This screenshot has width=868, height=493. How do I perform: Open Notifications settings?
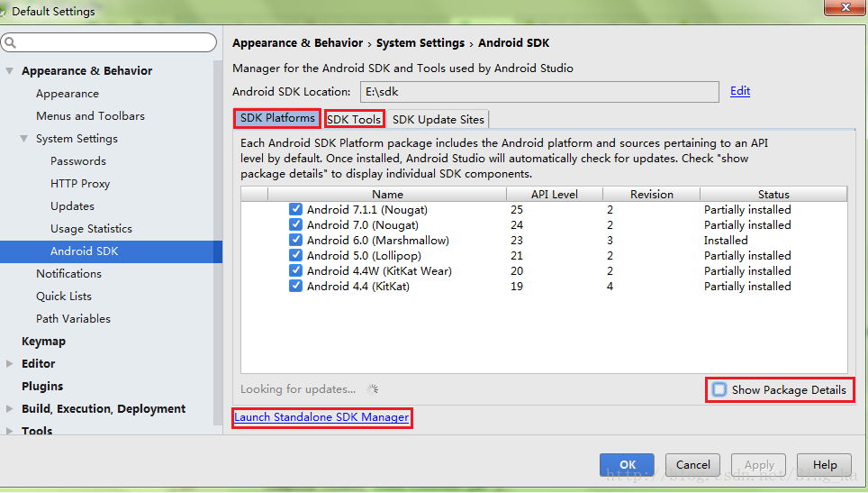[68, 274]
